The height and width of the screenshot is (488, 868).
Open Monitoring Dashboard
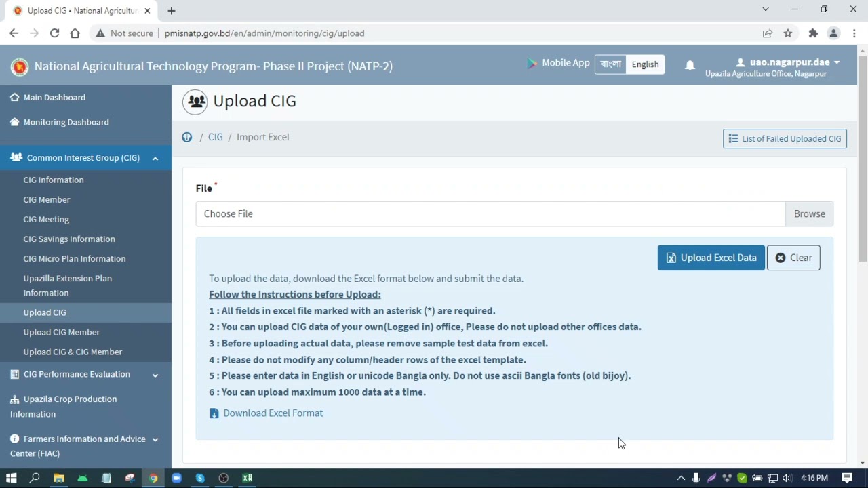click(66, 122)
